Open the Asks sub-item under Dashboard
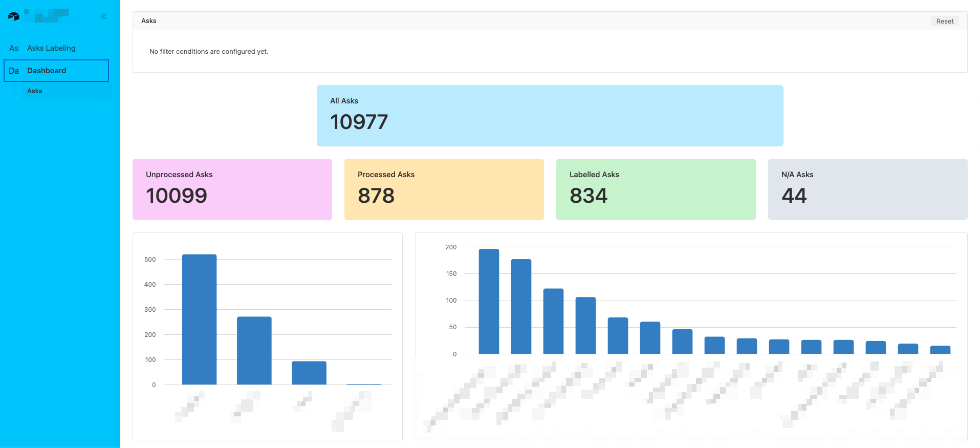This screenshot has width=980, height=448. [35, 91]
